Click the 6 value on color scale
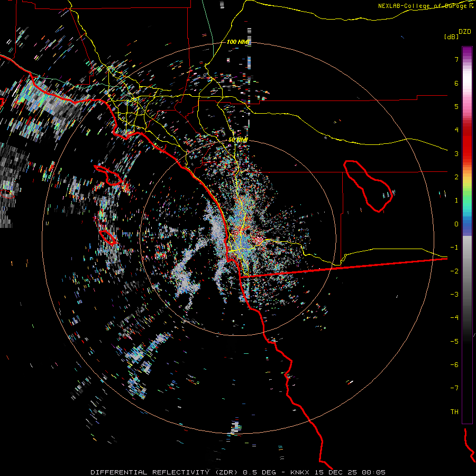Screen dimensions: 476x476 click(456, 83)
